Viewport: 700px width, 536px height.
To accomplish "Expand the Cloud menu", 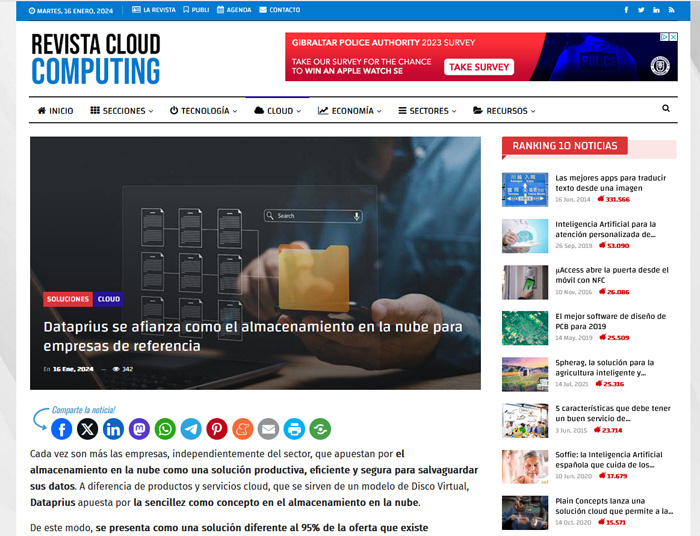I will pyautogui.click(x=277, y=111).
